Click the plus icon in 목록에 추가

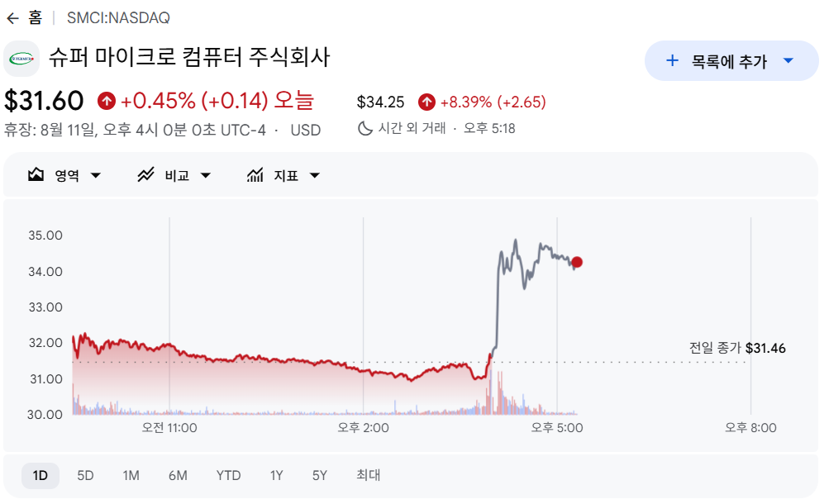pos(672,60)
